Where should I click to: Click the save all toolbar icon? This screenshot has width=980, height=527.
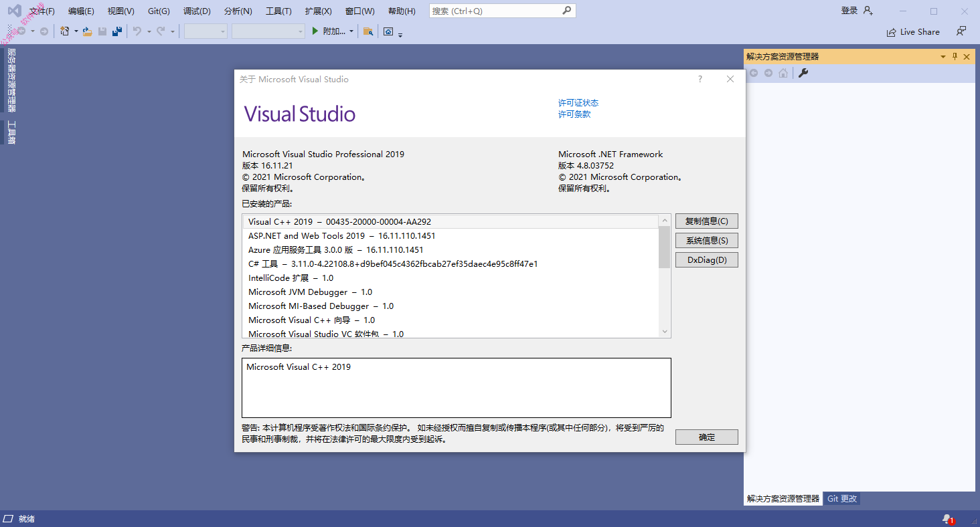click(117, 31)
